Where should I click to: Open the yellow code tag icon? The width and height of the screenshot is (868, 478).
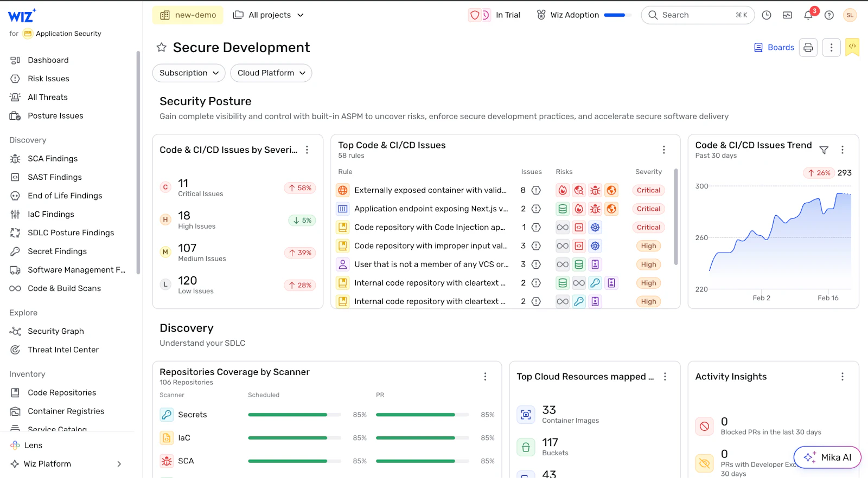pyautogui.click(x=852, y=47)
